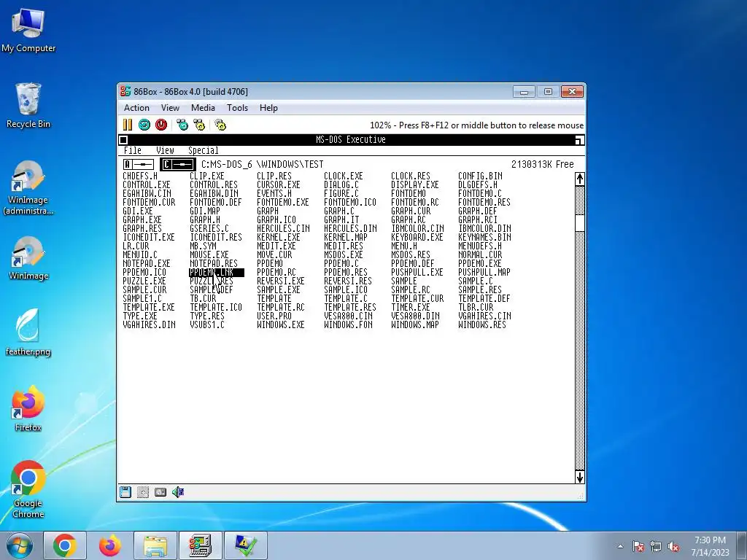The height and width of the screenshot is (560, 747).
Task: Select file TIMER.EXE
Action: coord(411,307)
